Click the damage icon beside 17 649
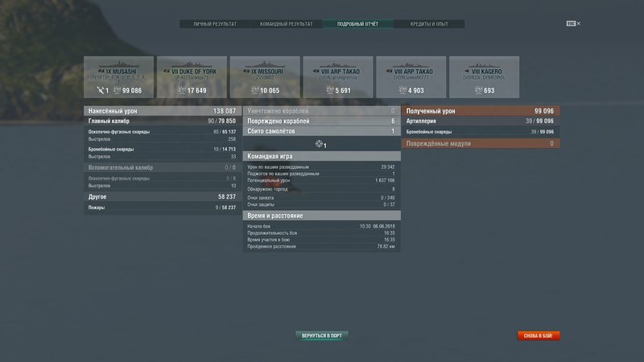644x362 pixels. (x=182, y=90)
